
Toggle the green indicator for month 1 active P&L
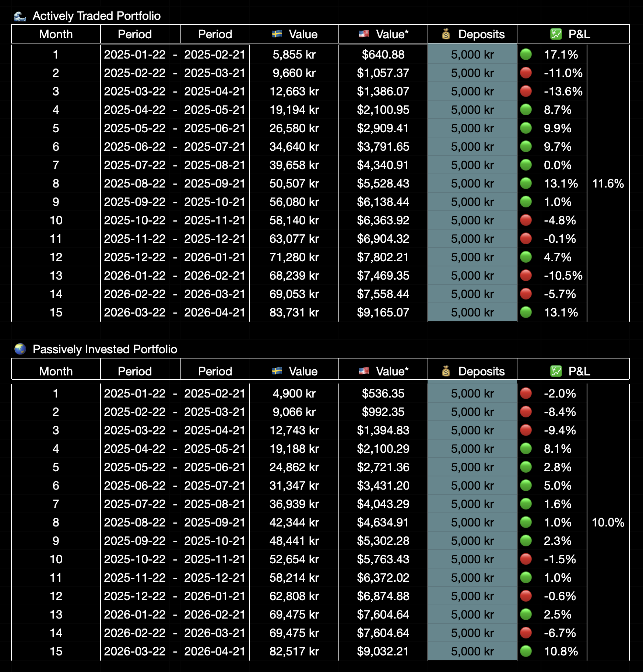point(527,55)
